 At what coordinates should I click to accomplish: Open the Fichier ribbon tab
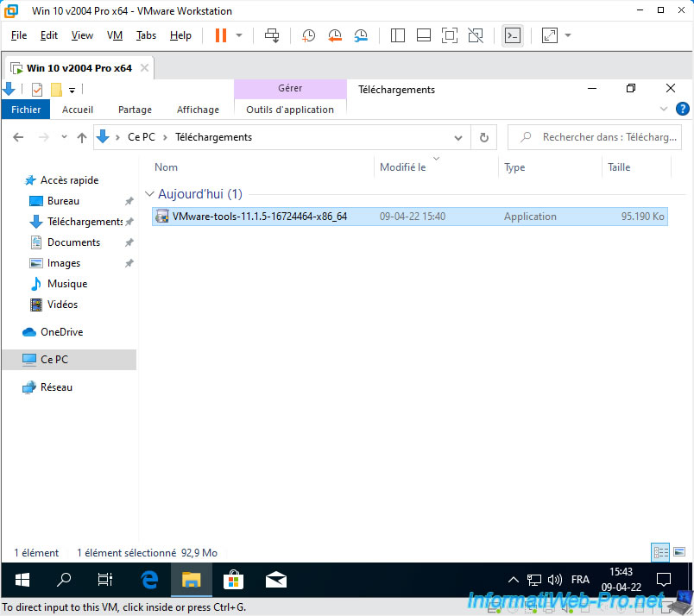coord(26,110)
